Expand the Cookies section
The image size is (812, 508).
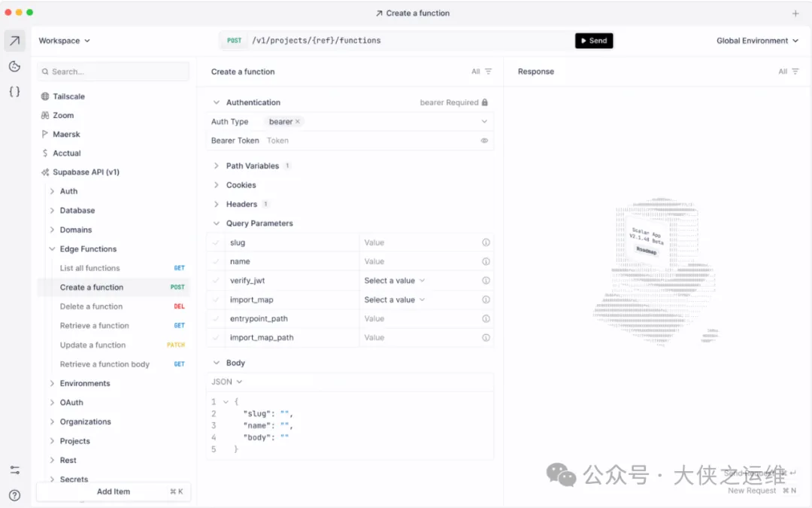coord(217,185)
